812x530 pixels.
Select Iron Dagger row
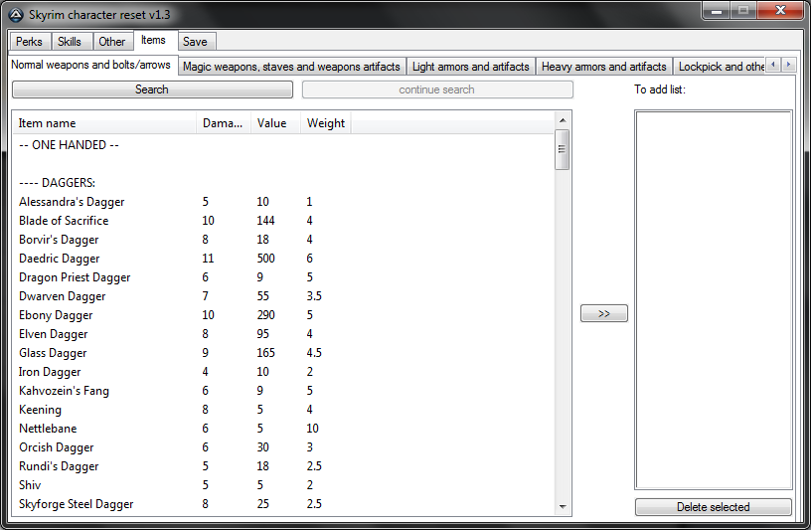click(x=283, y=372)
